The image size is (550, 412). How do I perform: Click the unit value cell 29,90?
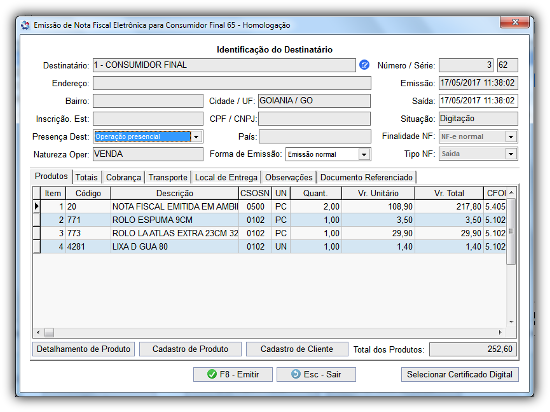point(378,233)
